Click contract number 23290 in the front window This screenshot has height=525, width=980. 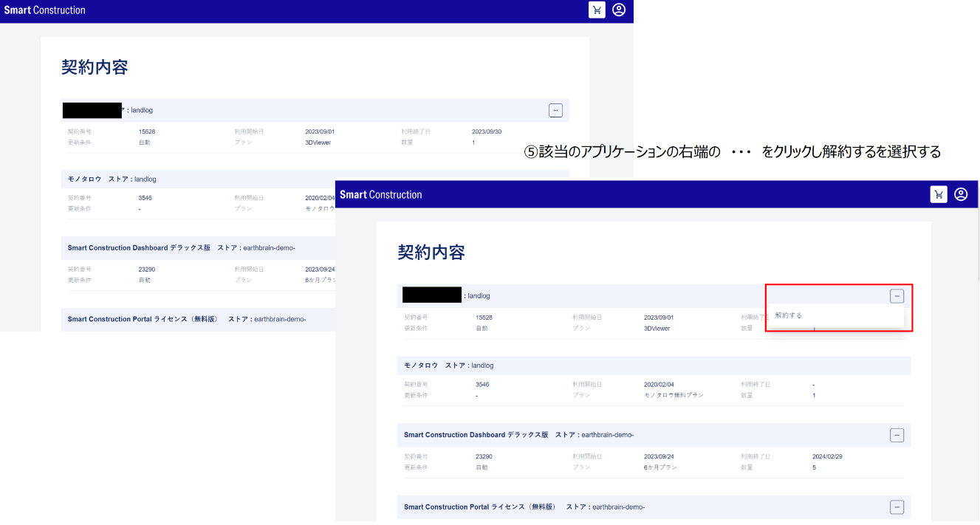[484, 456]
